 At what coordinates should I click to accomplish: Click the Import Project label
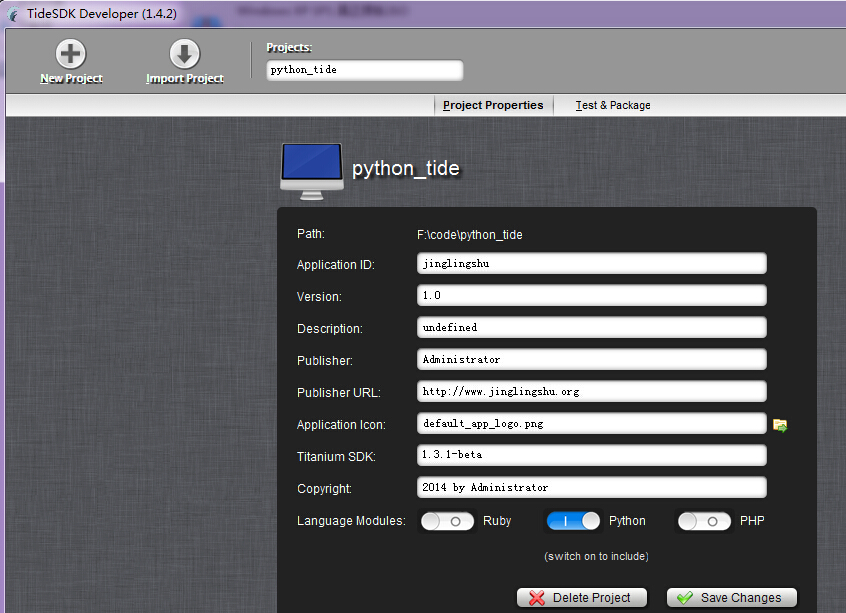[x=185, y=79]
